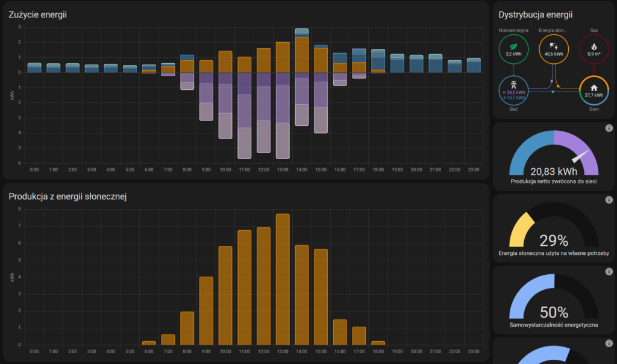The width and height of the screenshot is (617, 364).
Task: Click the '27,7 kWh' home consumption value
Action: pyautogui.click(x=594, y=95)
